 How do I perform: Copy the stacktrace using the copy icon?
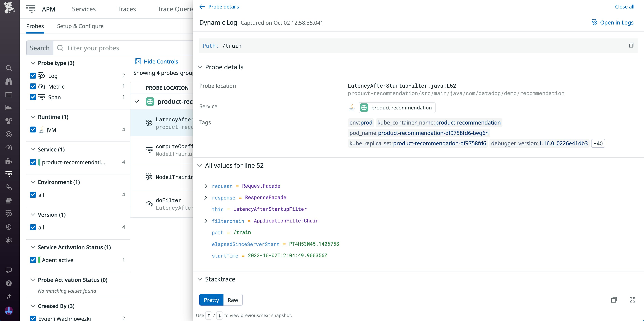(x=614, y=300)
